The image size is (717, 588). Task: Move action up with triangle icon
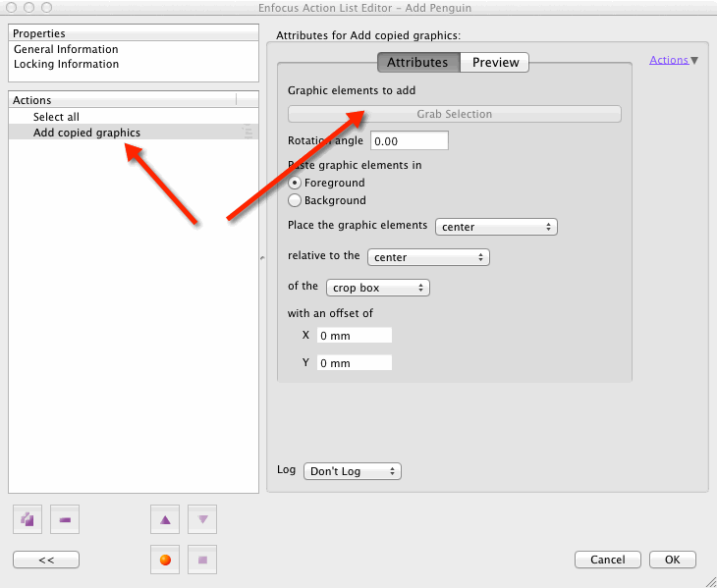pyautogui.click(x=165, y=519)
